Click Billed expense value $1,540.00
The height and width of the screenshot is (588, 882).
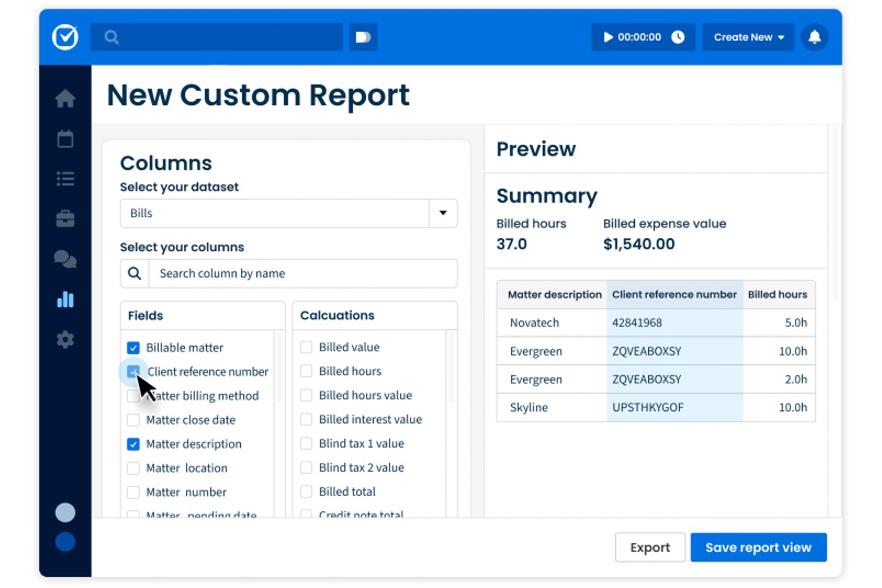coord(639,244)
